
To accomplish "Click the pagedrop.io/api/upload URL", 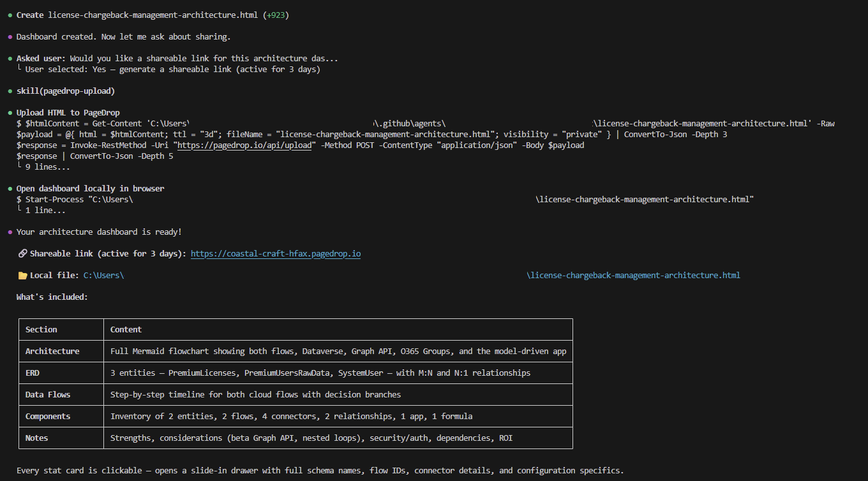I will (x=246, y=145).
